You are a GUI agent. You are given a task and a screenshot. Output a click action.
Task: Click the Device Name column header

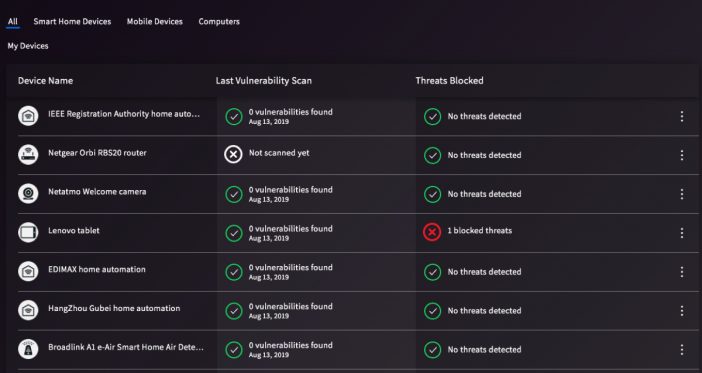click(45, 81)
